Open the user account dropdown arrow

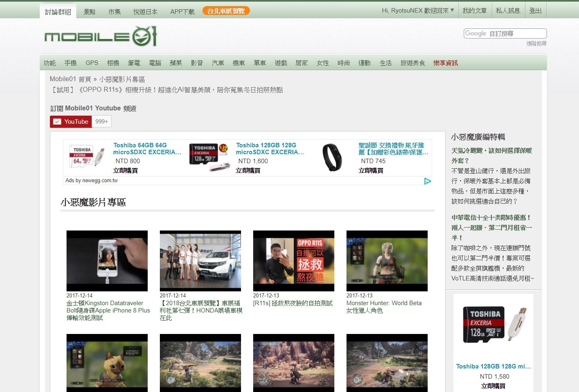pos(452,10)
